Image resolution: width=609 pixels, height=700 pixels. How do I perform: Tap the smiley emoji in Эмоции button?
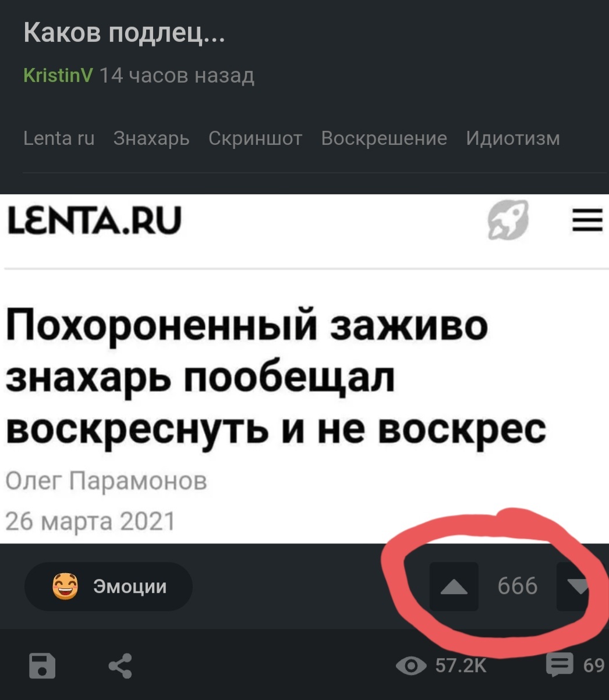[x=65, y=586]
